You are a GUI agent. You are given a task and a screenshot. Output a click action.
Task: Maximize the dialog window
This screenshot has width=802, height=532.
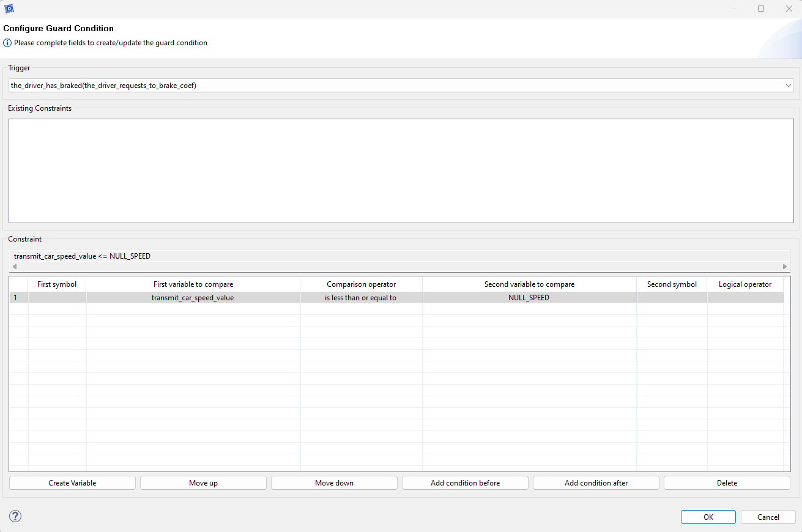[x=761, y=9]
